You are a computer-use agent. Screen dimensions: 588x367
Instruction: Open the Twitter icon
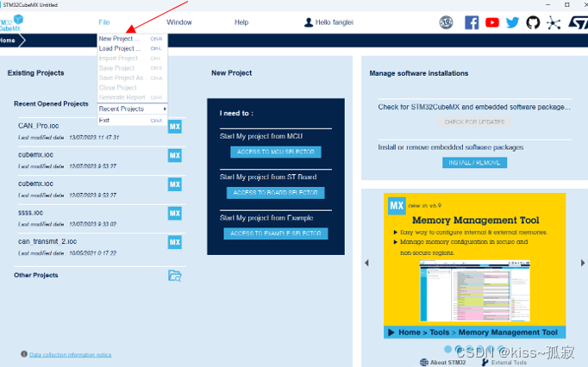pyautogui.click(x=512, y=22)
